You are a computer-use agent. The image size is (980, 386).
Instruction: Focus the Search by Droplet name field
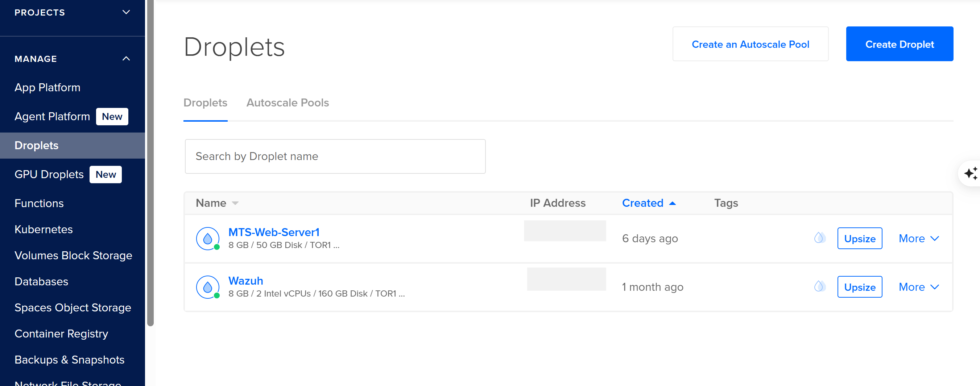point(335,156)
